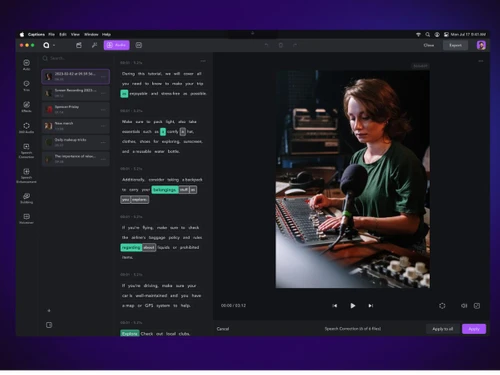
Task: Click the undo arrow in the top toolbar
Action: (266, 45)
